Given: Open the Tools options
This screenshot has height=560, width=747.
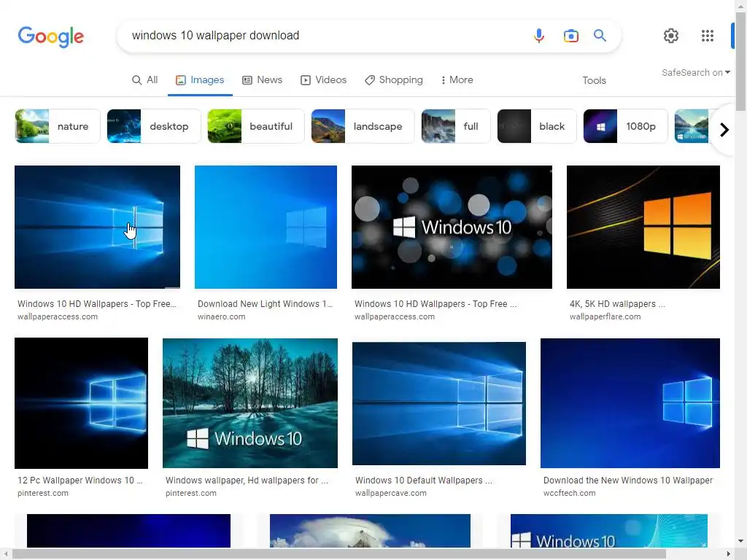Looking at the screenshot, I should 594,80.
